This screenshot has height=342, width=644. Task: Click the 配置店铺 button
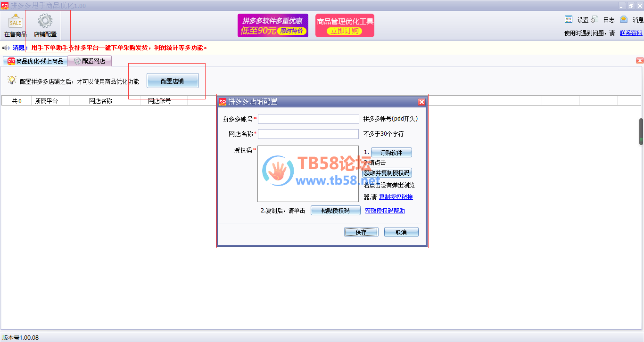[x=173, y=81]
